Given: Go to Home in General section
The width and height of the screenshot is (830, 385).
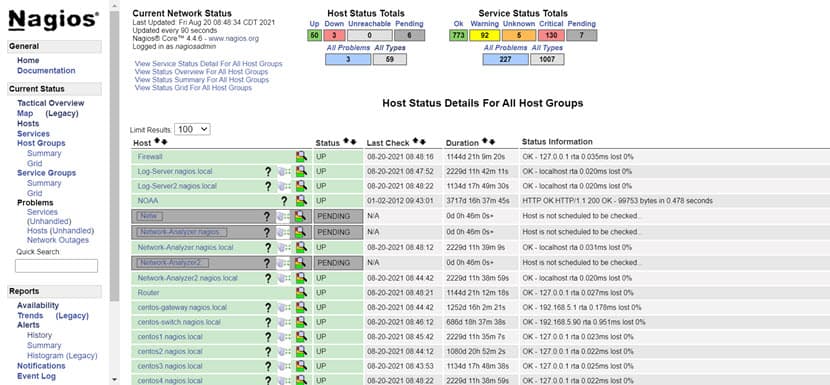Looking at the screenshot, I should pos(28,60).
